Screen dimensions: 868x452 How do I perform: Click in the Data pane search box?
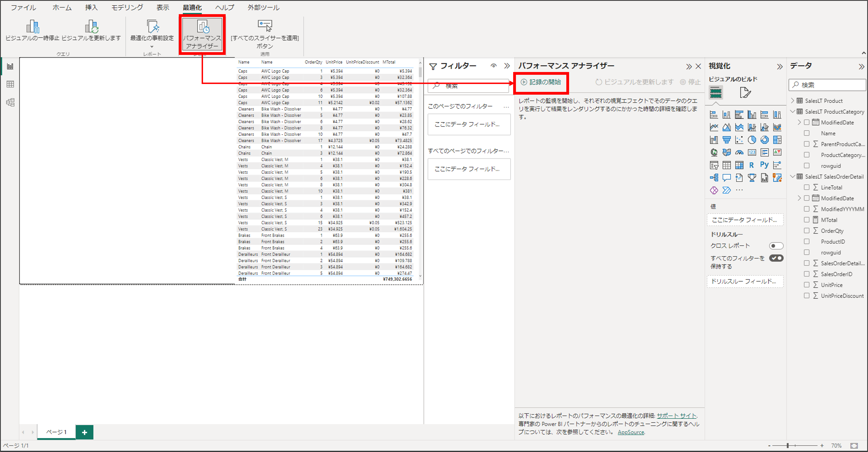pyautogui.click(x=828, y=85)
